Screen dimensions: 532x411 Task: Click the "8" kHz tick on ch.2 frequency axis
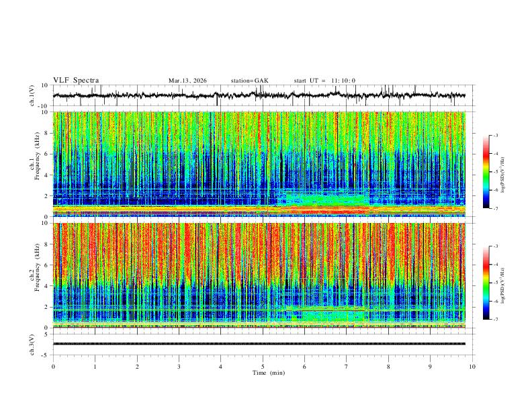(x=46, y=244)
